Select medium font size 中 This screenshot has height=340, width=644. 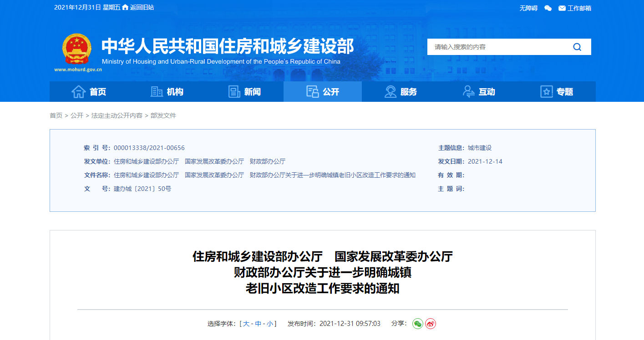(258, 324)
